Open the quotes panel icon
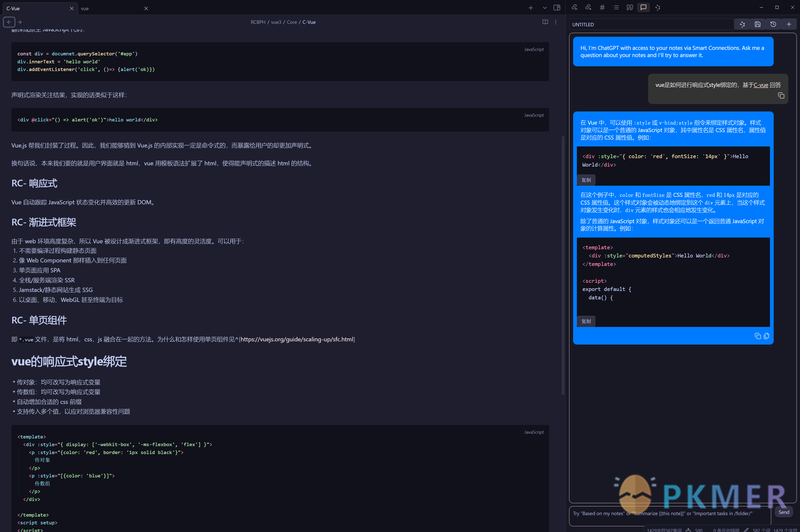 (x=630, y=7)
